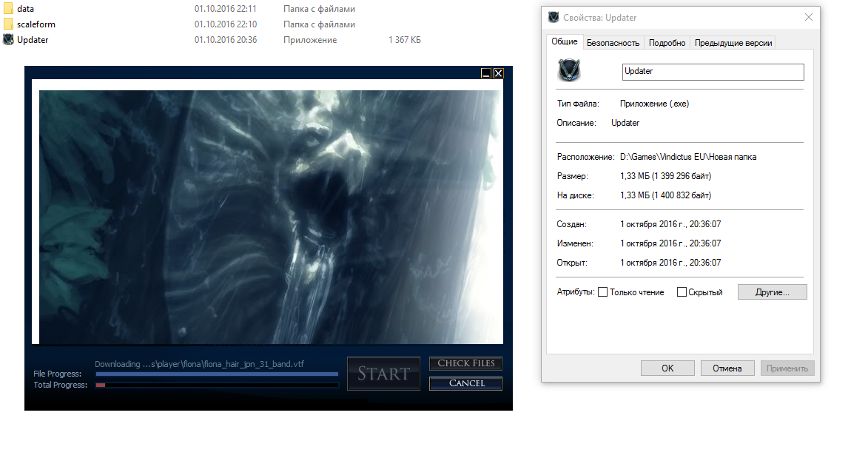Select the scaleform folder name
868x458 pixels.
[36, 24]
